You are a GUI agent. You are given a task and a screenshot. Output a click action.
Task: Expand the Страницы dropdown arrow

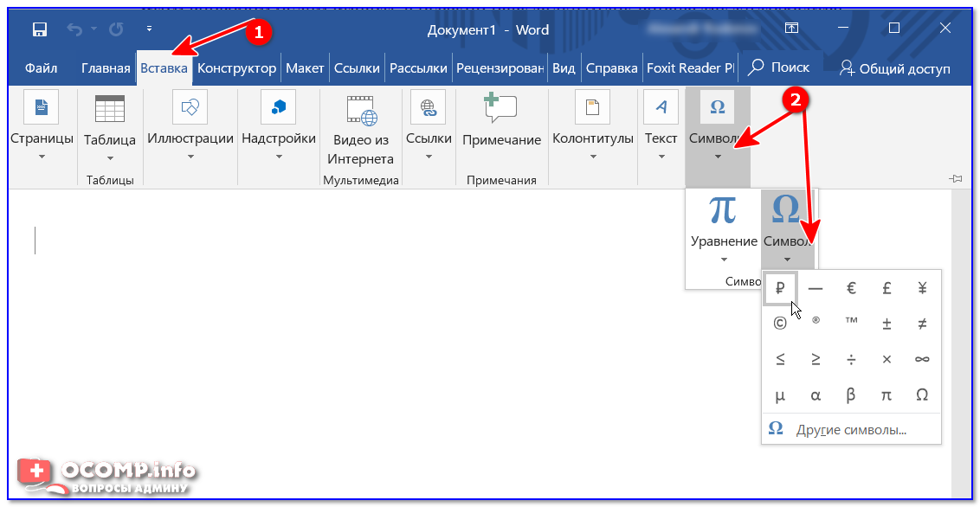[42, 157]
